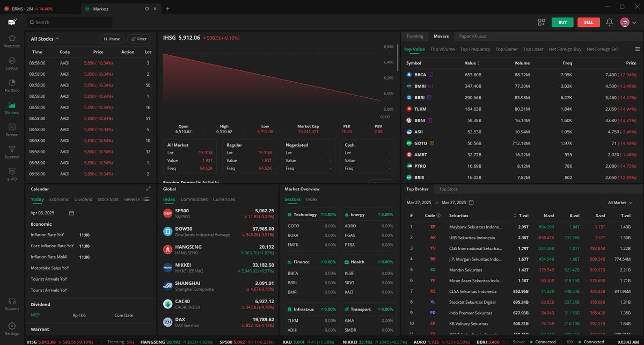Switch to the Papan Khusus tab
644x345 pixels.
(472, 36)
